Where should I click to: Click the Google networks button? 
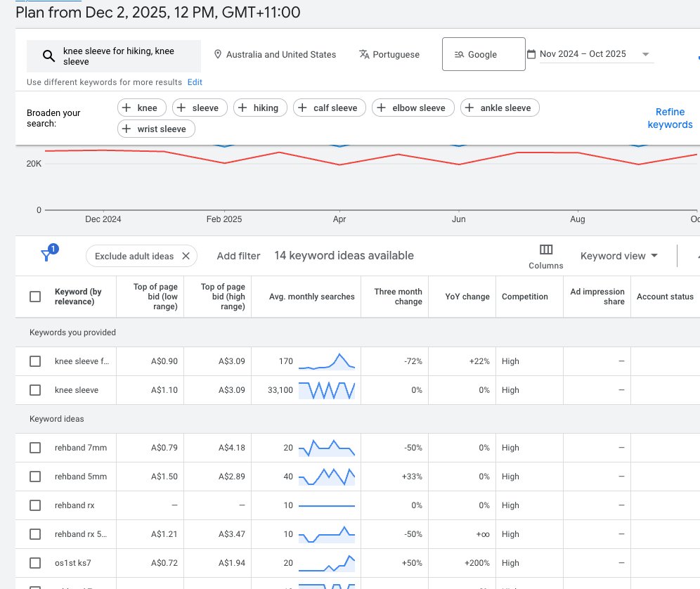coord(484,54)
